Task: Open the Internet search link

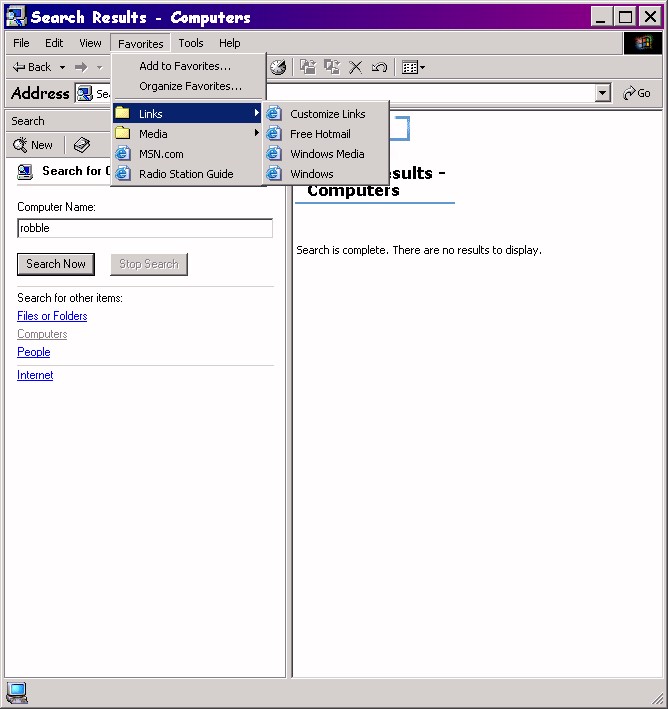Action: point(35,375)
